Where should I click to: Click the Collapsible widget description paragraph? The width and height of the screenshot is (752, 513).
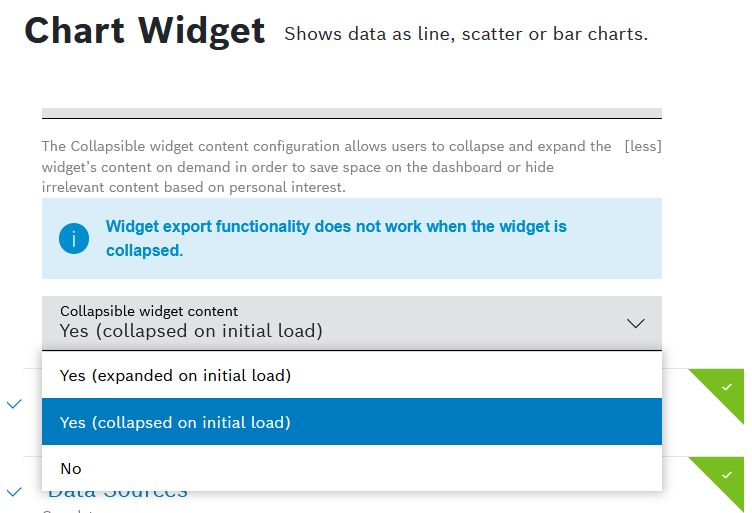326,166
